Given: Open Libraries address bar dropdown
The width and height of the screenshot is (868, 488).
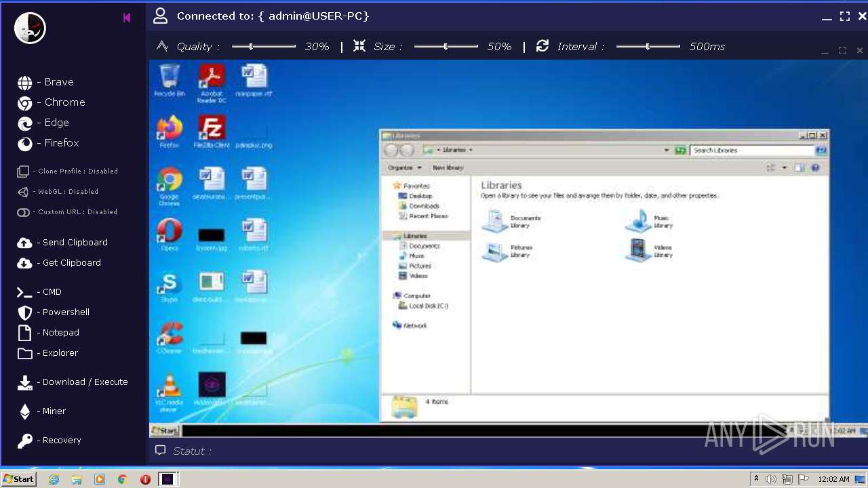Looking at the screenshot, I should (x=667, y=150).
